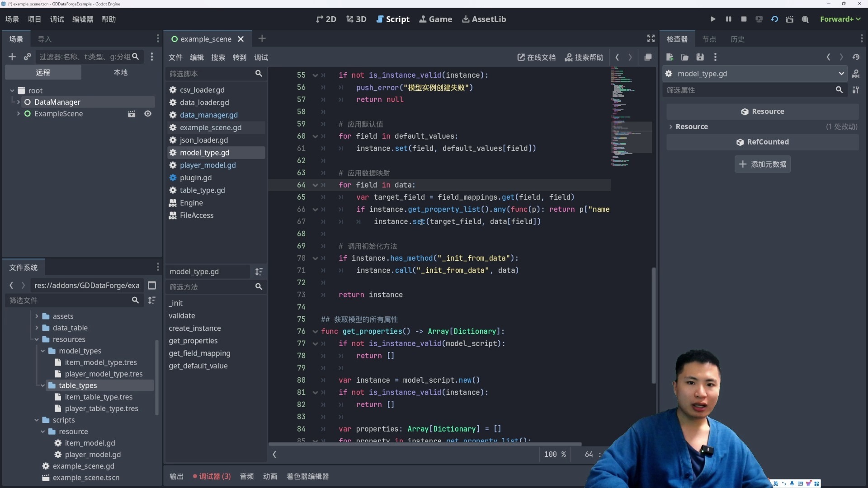Toggle ExampleScene visibility eye
The width and height of the screenshot is (868, 488).
[148, 114]
